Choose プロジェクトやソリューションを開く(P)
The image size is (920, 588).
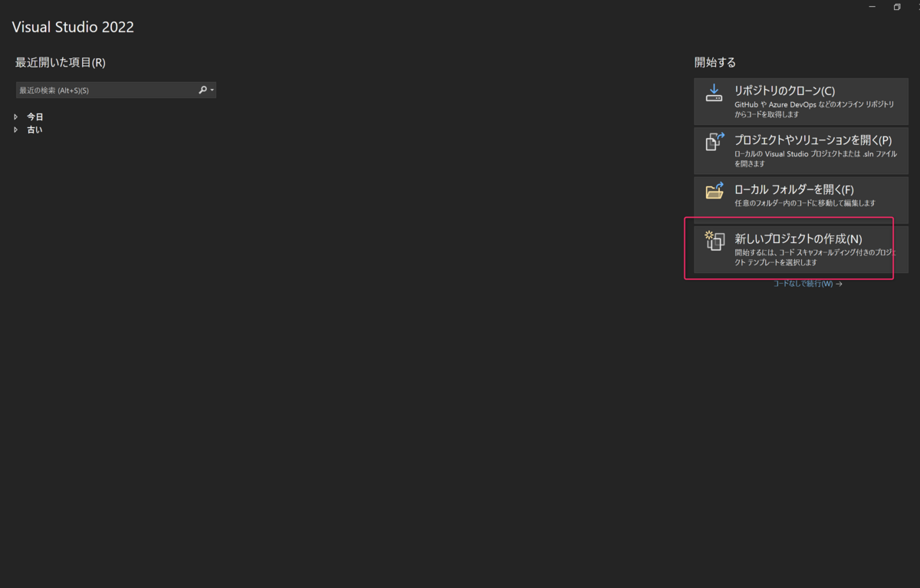801,150
